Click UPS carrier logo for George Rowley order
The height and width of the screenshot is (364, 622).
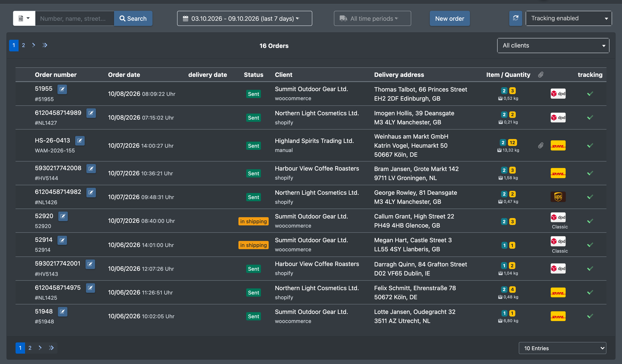click(558, 197)
